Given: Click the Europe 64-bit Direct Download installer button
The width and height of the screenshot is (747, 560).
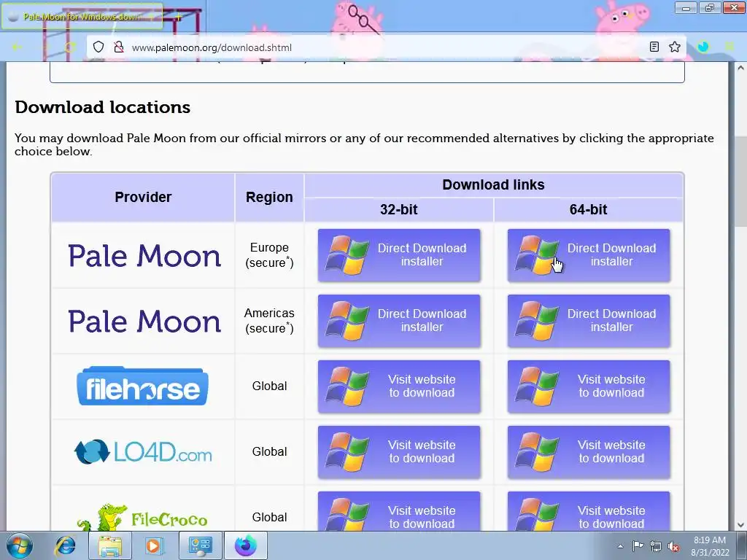Looking at the screenshot, I should tap(589, 255).
